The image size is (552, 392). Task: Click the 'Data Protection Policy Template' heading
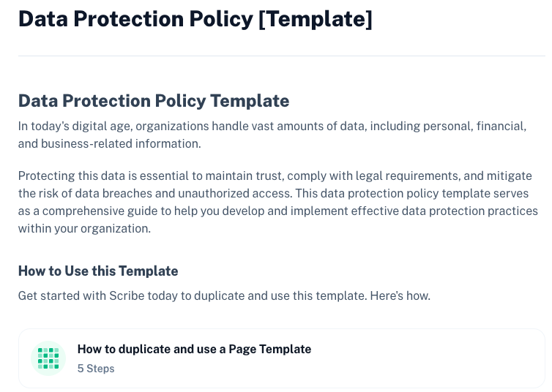154,101
